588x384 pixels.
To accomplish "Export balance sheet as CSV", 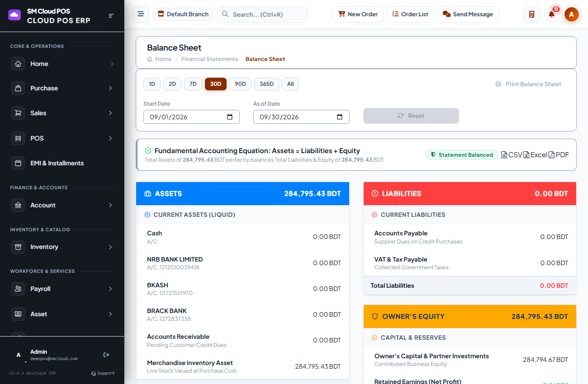I will pyautogui.click(x=512, y=155).
